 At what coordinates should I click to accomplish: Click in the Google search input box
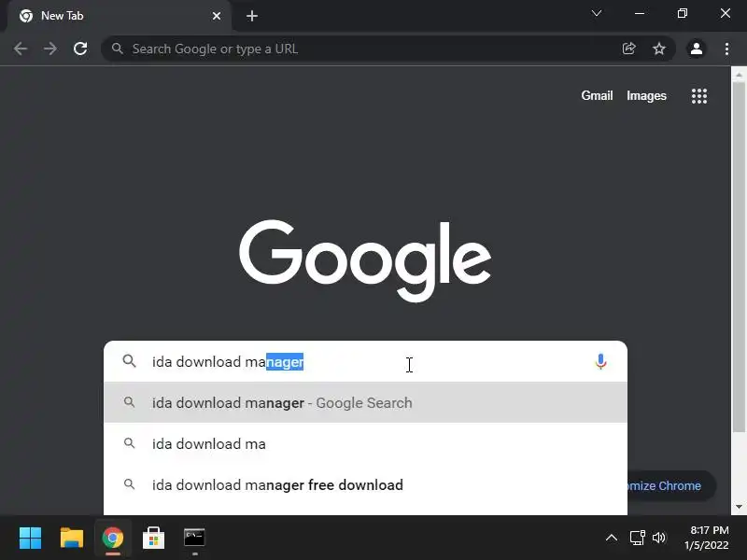(x=367, y=362)
